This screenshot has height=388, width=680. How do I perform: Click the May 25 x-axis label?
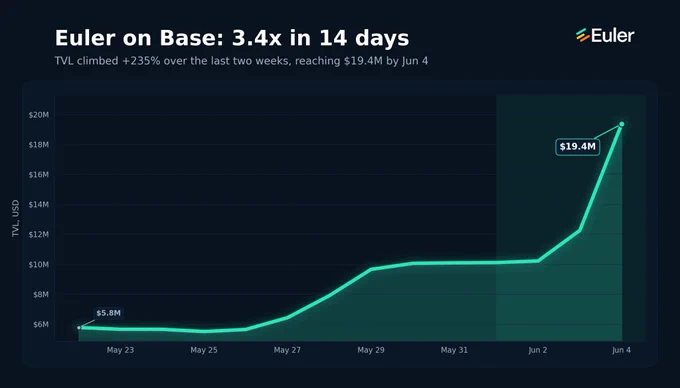pos(204,350)
